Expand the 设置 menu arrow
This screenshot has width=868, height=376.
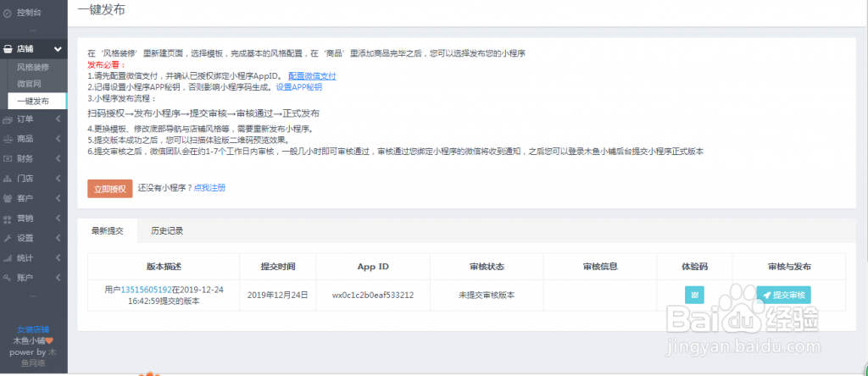point(58,238)
